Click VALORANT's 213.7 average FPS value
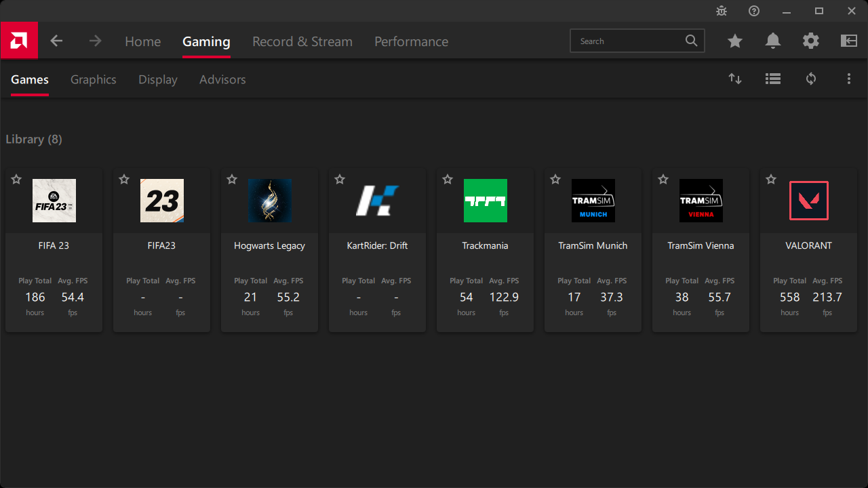This screenshot has height=488, width=868. (827, 297)
